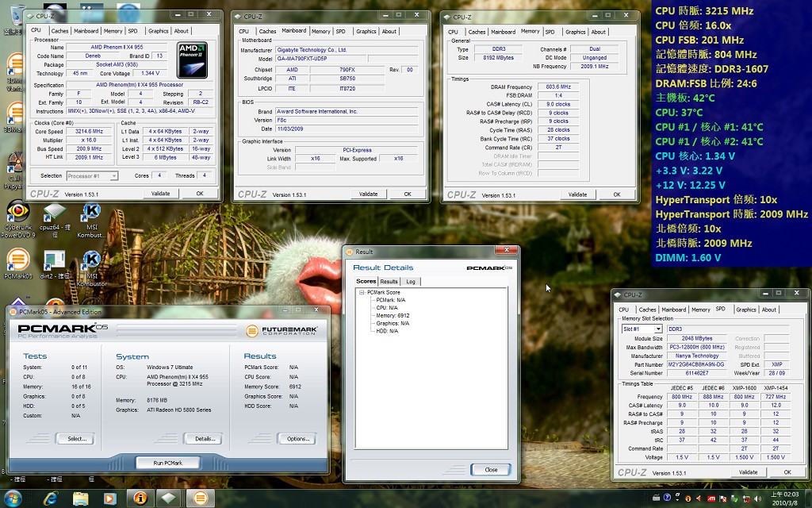Click the PCMark05 window title icon
The image size is (812, 508).
pos(13,311)
